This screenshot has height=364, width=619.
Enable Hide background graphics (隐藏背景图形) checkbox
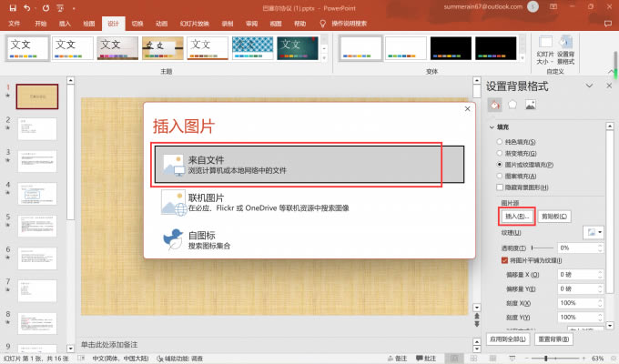coord(497,186)
